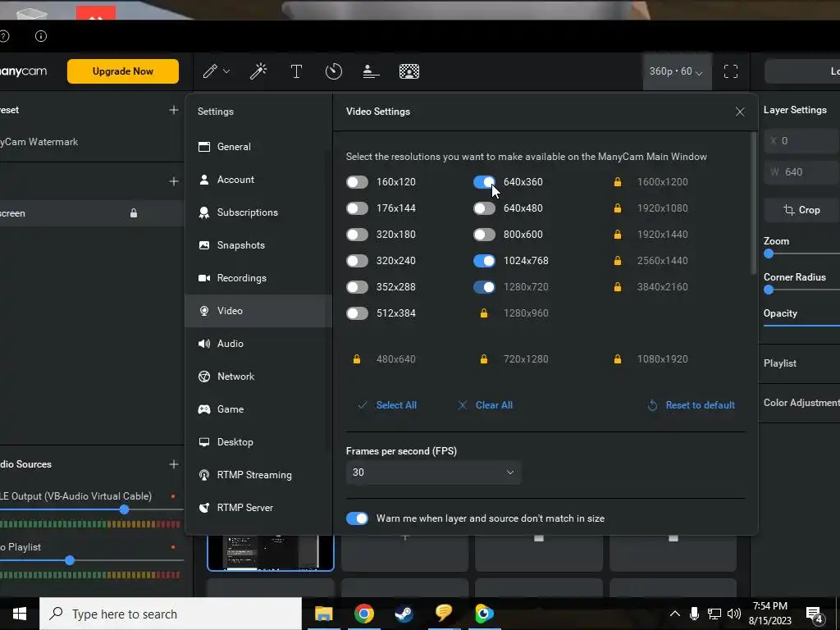The width and height of the screenshot is (840, 630).
Task: Go to Recordings settings
Action: 258,278
